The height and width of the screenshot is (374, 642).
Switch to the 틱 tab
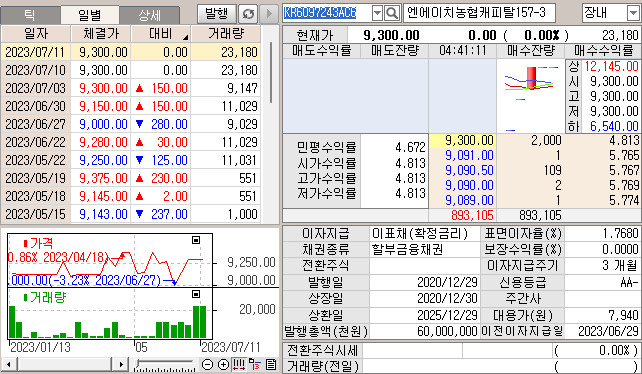30,15
